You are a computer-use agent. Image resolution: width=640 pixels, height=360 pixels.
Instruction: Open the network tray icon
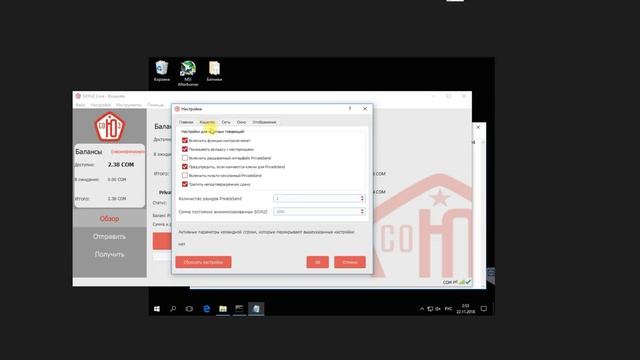click(x=430, y=309)
